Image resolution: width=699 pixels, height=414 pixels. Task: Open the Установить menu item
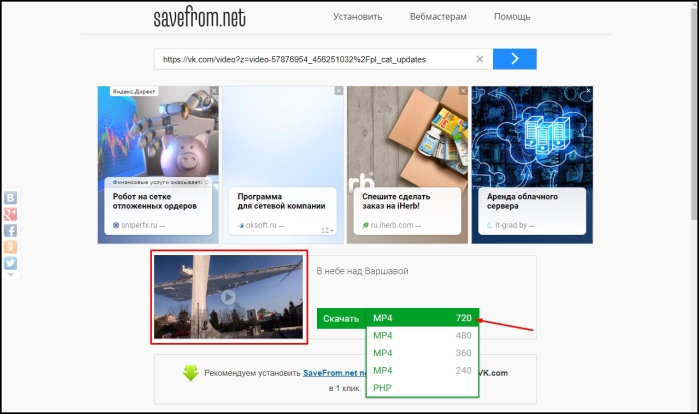click(358, 17)
